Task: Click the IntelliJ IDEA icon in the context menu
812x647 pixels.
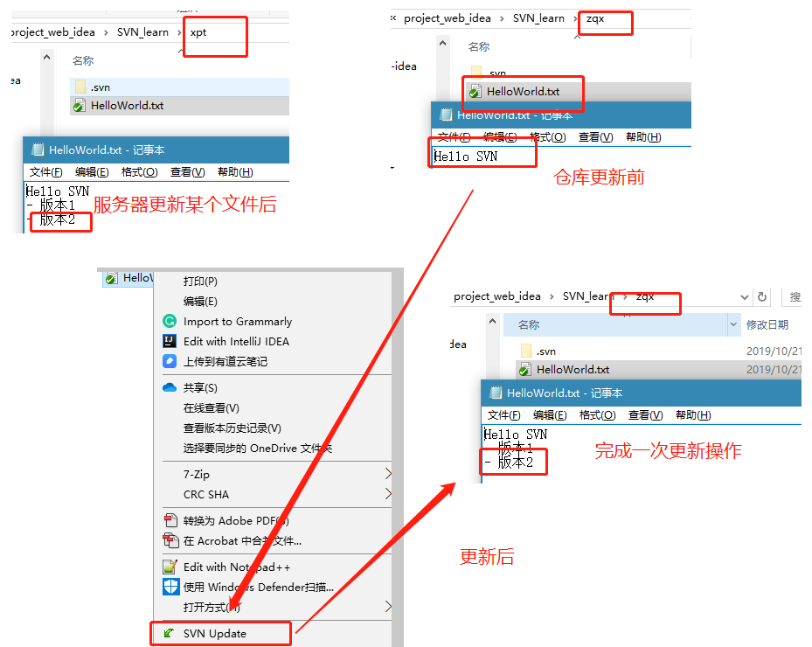Action: click(x=171, y=341)
